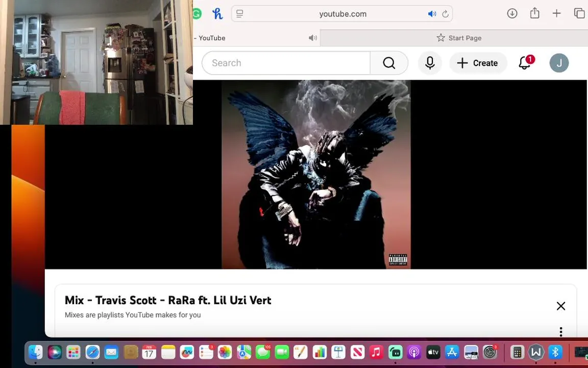The height and width of the screenshot is (368, 588).
Task: Open Finder from the Dock
Action: click(36, 352)
